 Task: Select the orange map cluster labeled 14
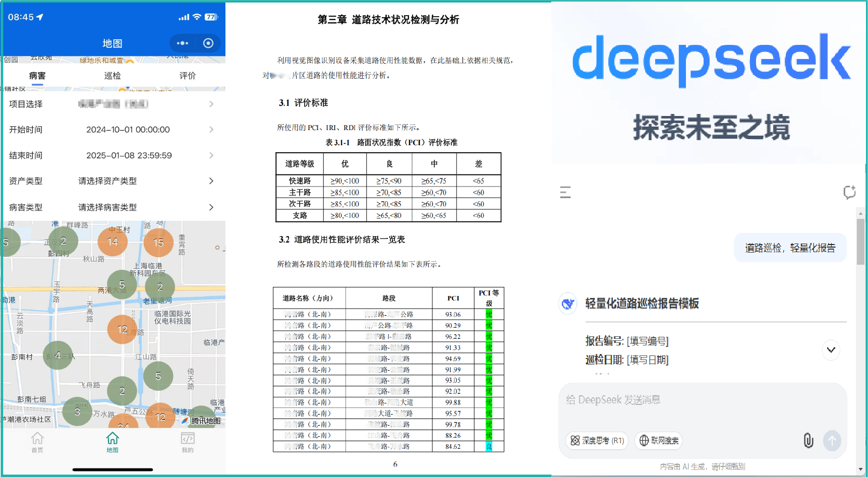[x=112, y=242]
